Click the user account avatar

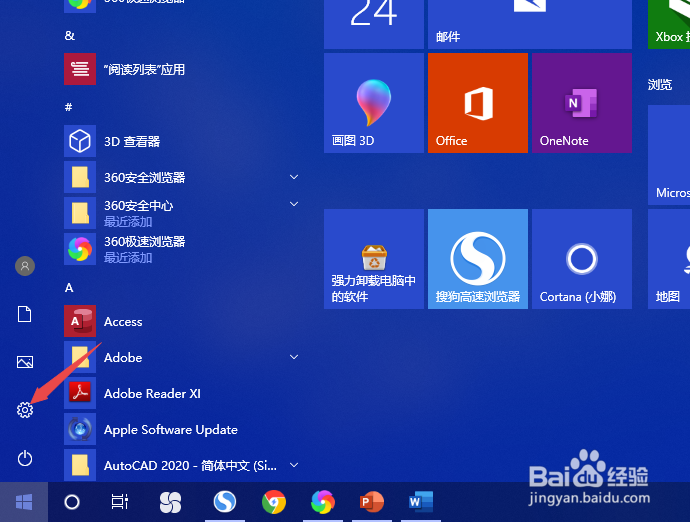click(25, 266)
